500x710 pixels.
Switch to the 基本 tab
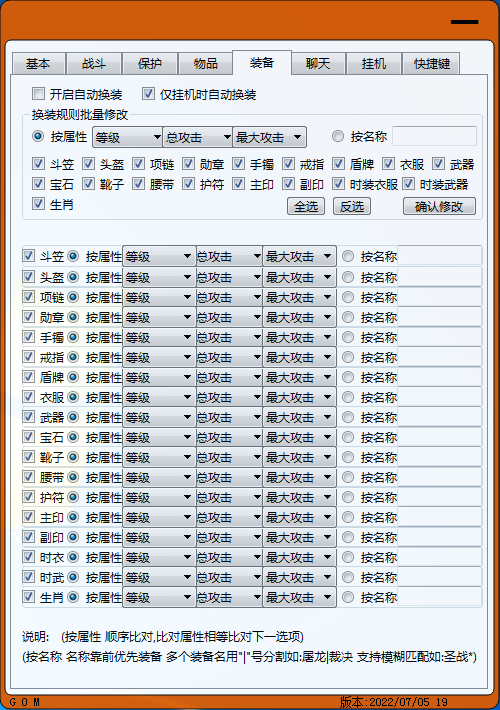[x=39, y=63]
